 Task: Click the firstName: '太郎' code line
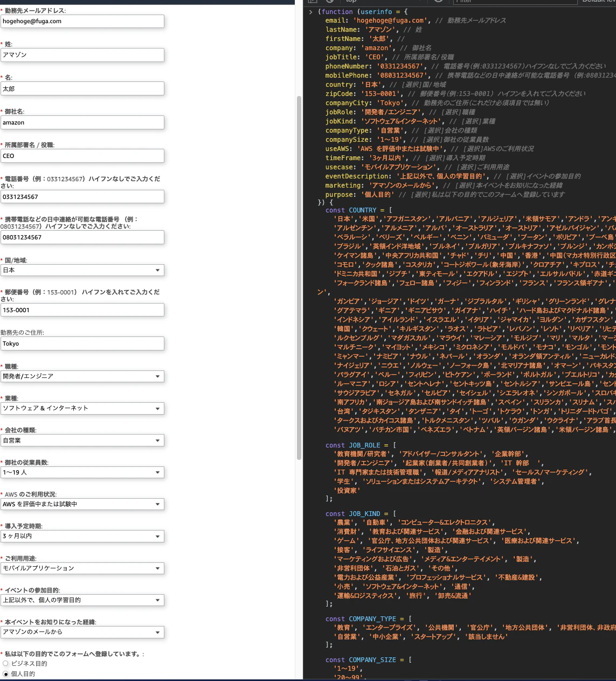coord(365,39)
